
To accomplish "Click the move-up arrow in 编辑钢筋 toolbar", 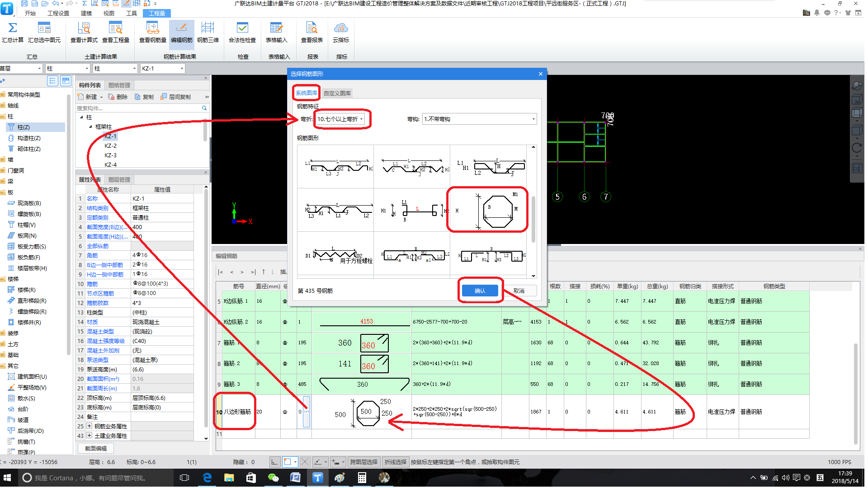I will pyautogui.click(x=264, y=272).
